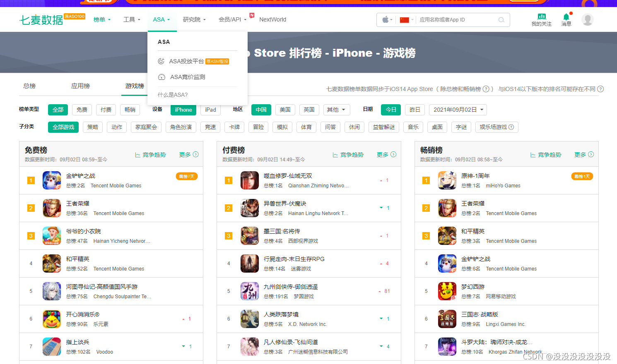Click the 七麦数据 logo
617x364 pixels.
[x=41, y=20]
